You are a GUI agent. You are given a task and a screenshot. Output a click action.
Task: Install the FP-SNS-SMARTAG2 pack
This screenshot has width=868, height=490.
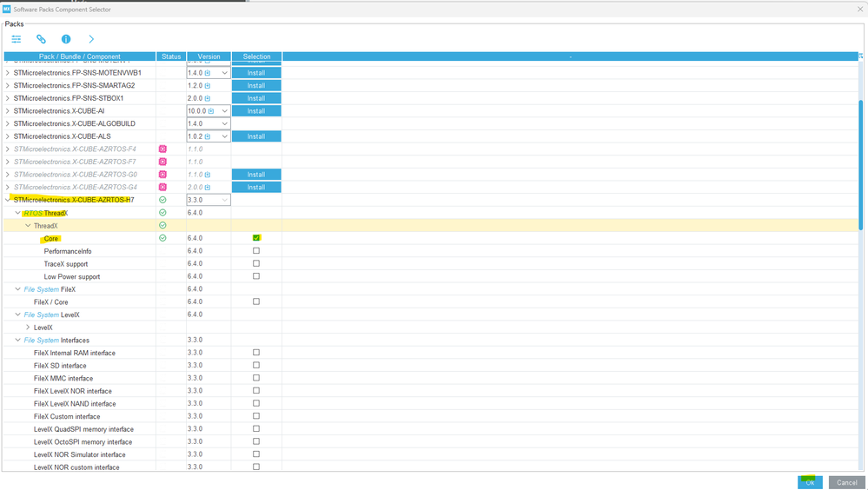[256, 86]
